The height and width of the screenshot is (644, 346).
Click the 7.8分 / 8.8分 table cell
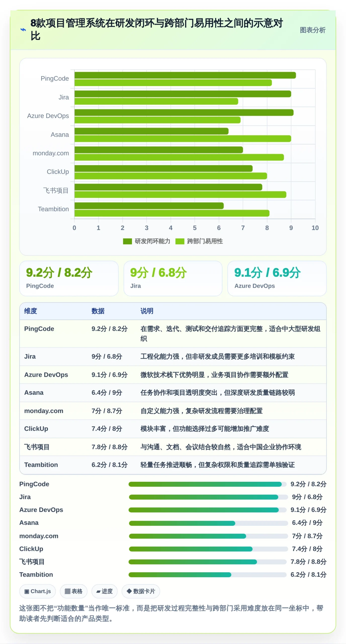click(x=110, y=447)
